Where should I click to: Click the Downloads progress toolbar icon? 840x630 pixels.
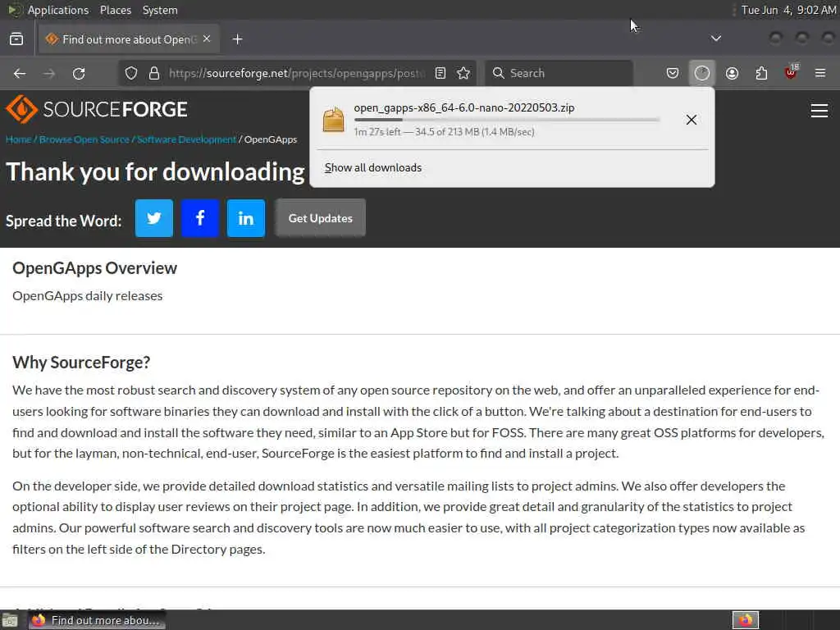point(702,73)
